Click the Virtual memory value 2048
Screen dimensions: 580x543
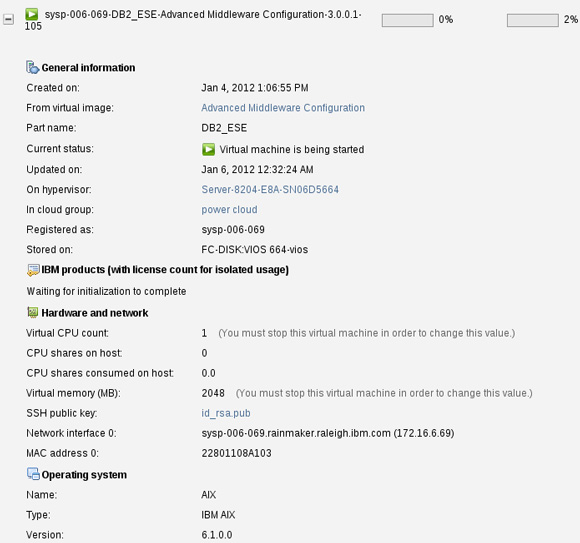pyautogui.click(x=213, y=393)
